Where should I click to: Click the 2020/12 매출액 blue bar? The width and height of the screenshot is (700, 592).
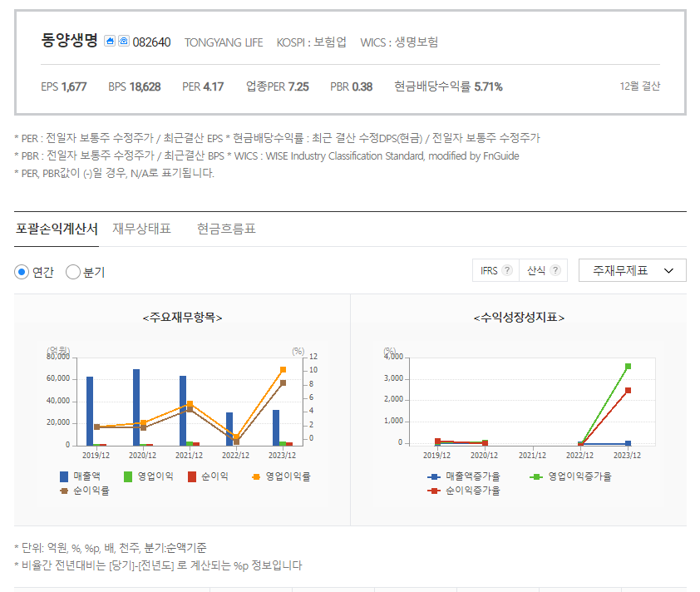pyautogui.click(x=136, y=407)
